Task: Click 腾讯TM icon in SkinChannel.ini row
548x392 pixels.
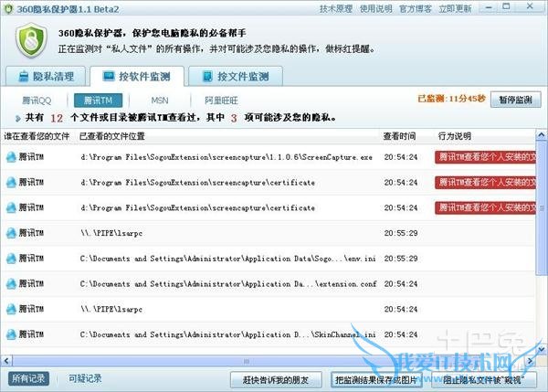Action: point(11,334)
